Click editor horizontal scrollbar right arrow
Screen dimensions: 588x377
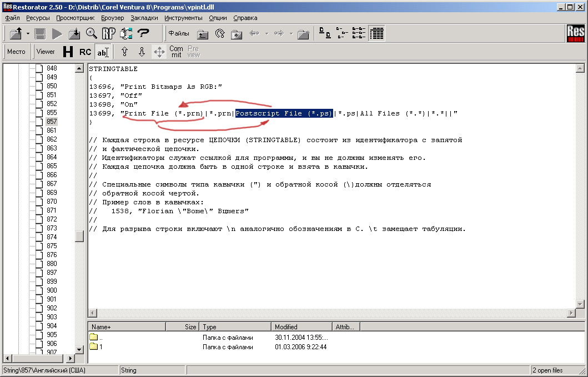point(571,313)
